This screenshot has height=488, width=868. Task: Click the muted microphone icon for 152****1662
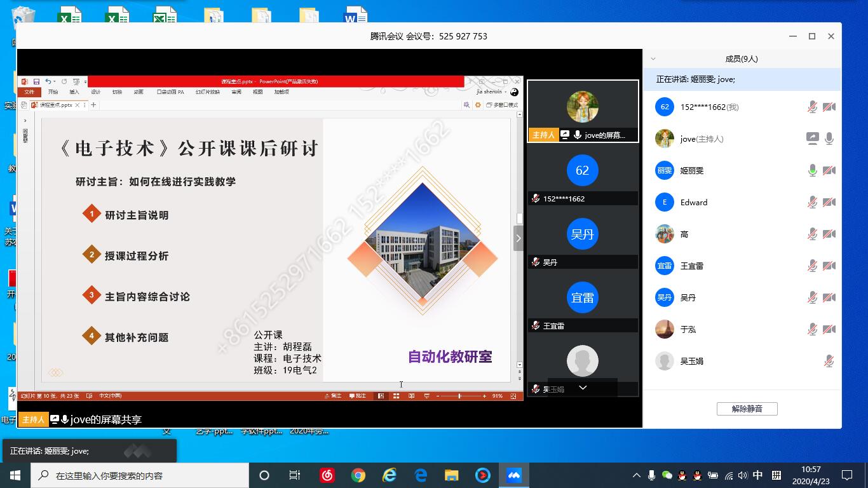coord(812,107)
